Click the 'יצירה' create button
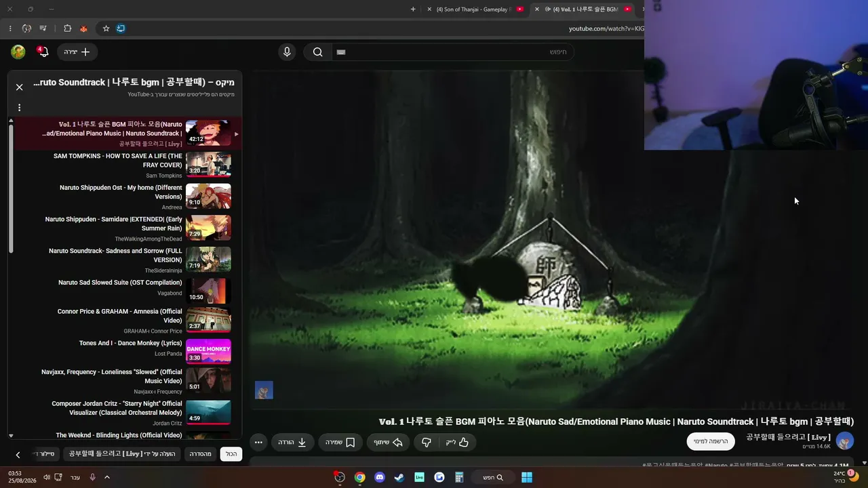Viewport: 868px width, 488px height. 77,52
